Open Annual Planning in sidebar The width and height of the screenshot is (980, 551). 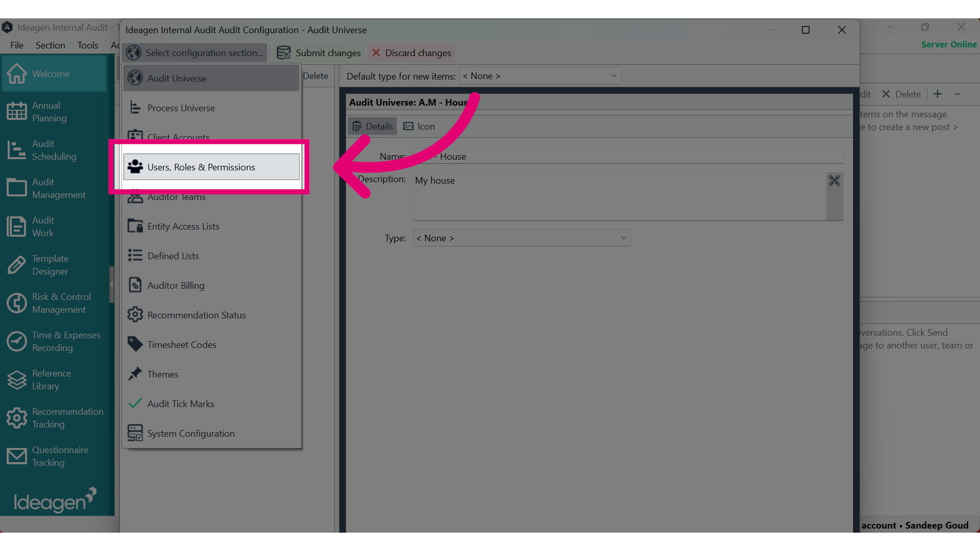point(54,112)
